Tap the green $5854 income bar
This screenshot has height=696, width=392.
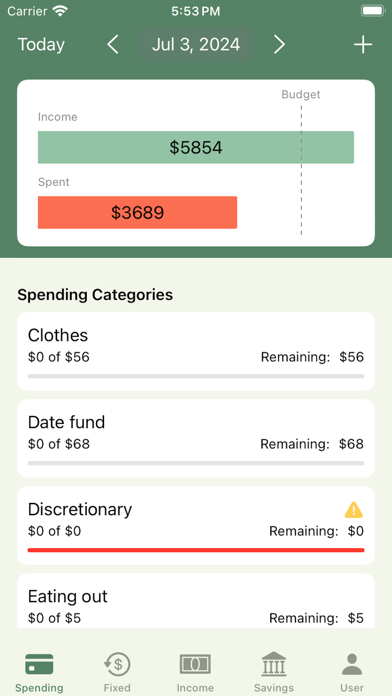[x=196, y=147]
